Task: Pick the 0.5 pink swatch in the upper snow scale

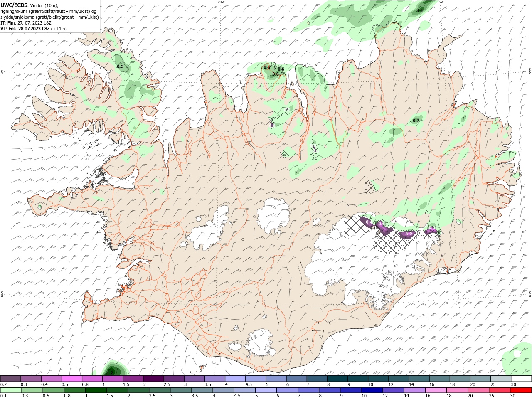Action: (x=71, y=379)
